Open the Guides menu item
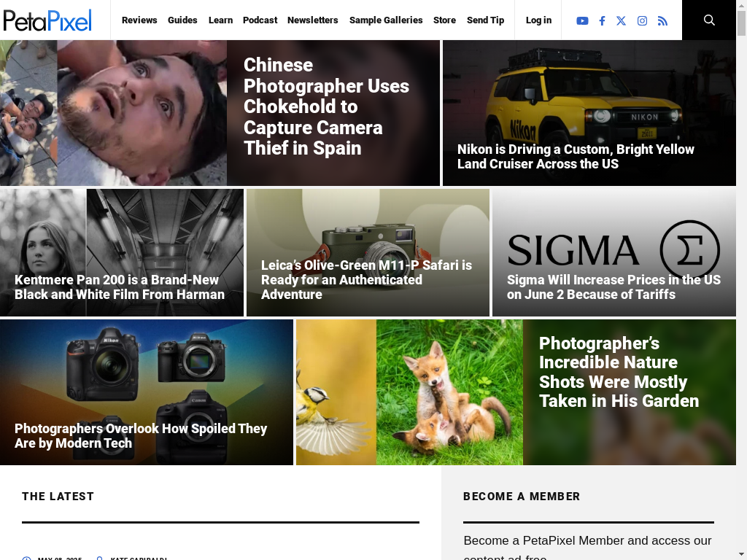The width and height of the screenshot is (747, 560). coord(182,20)
